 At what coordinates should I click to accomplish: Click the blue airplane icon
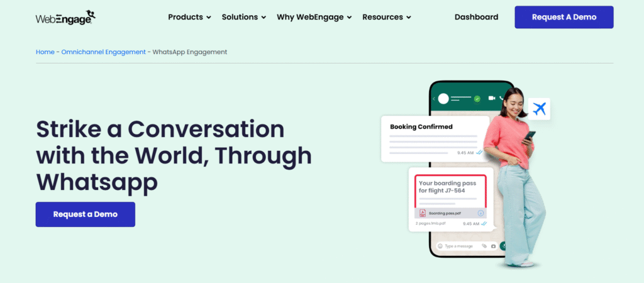[539, 109]
